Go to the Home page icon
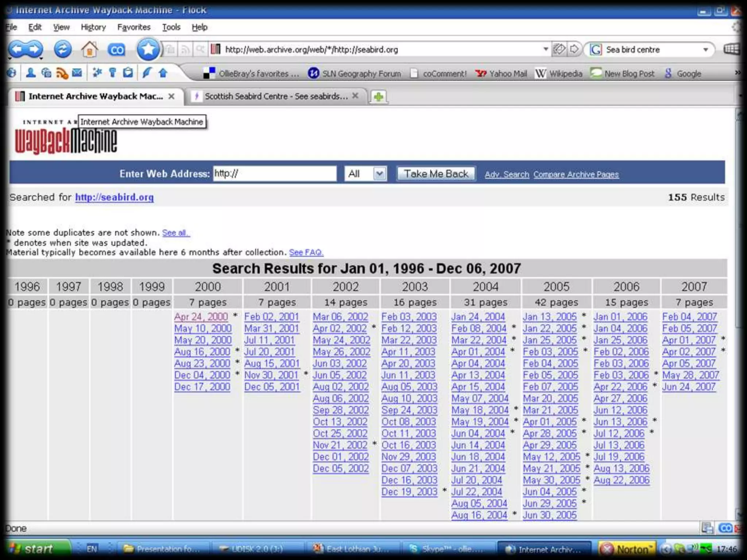 (x=89, y=49)
